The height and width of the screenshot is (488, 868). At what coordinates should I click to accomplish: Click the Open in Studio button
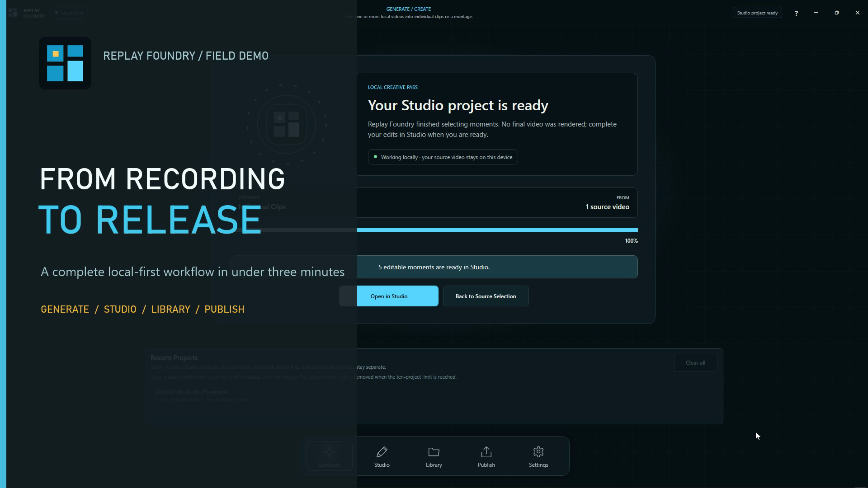[389, 296]
